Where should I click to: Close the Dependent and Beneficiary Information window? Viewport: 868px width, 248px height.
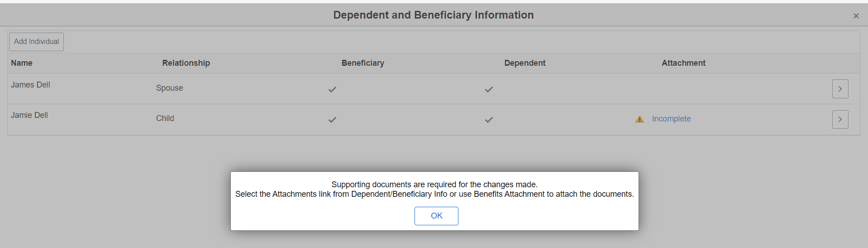(x=856, y=16)
